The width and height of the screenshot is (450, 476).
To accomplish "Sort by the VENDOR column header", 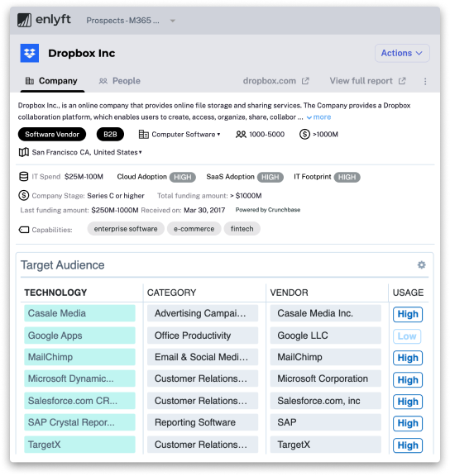I will click(x=289, y=293).
